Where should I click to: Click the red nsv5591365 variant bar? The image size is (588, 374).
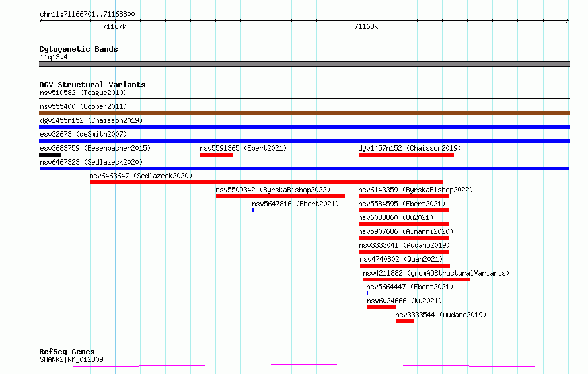pyautogui.click(x=217, y=155)
